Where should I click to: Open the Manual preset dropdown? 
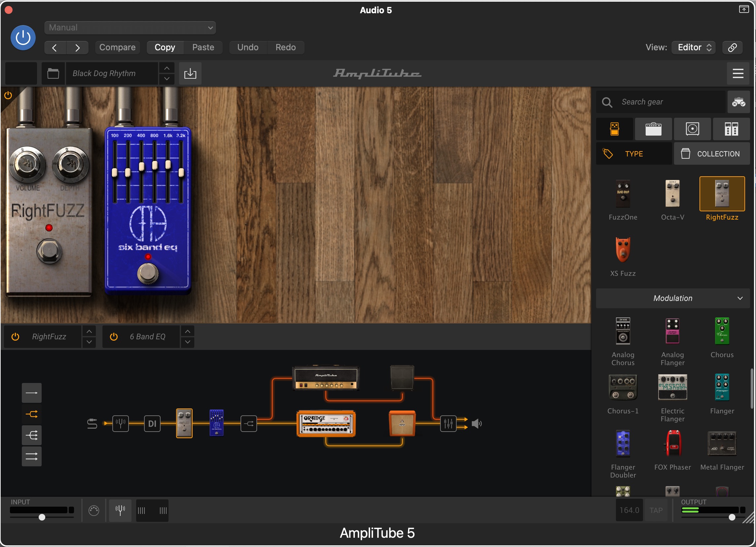click(x=130, y=28)
